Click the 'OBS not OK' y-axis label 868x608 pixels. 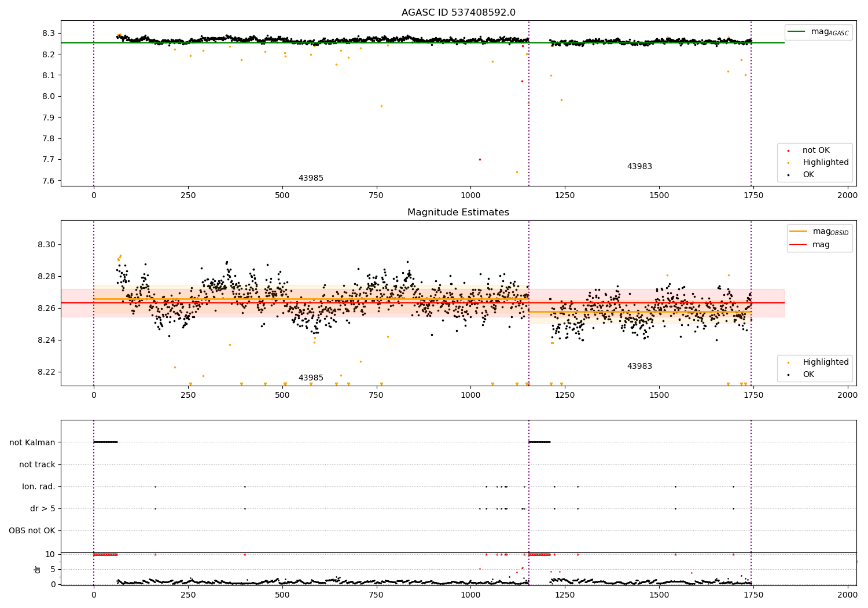click(x=32, y=530)
